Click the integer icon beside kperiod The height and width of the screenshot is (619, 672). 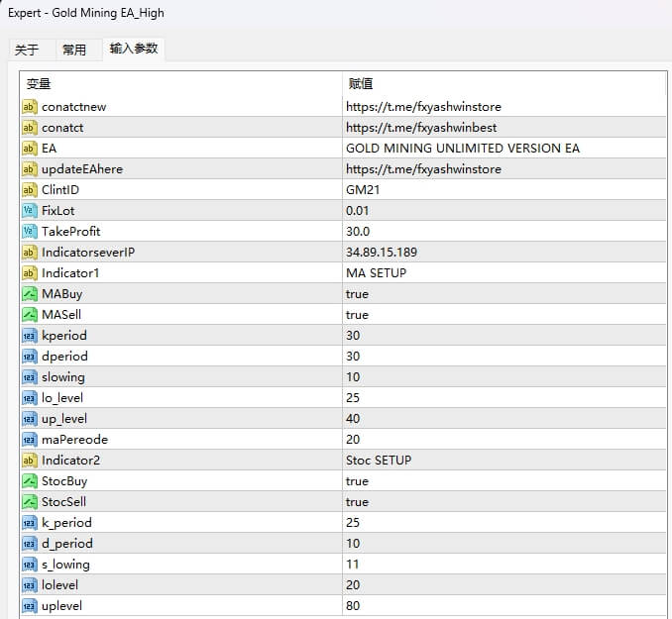coord(29,336)
